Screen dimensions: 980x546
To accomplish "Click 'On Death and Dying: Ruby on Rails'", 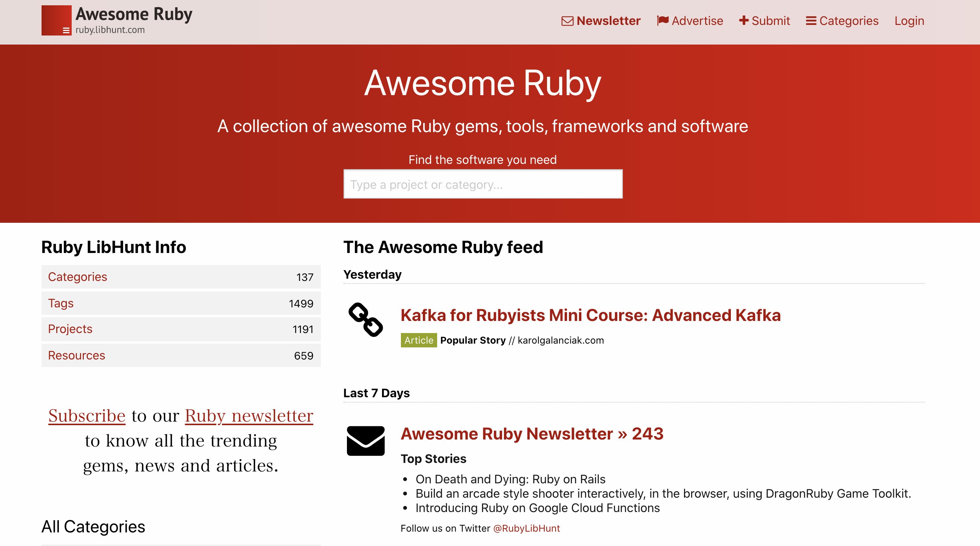I will [510, 479].
